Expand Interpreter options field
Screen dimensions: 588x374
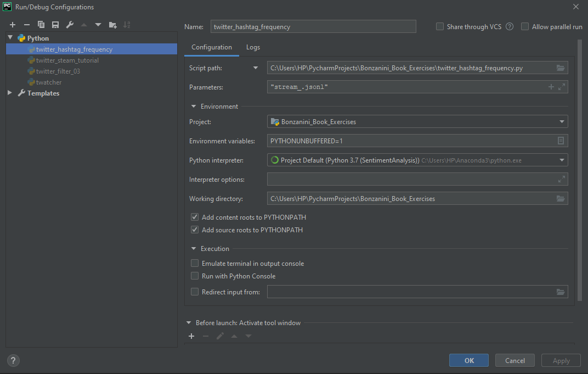pos(561,179)
